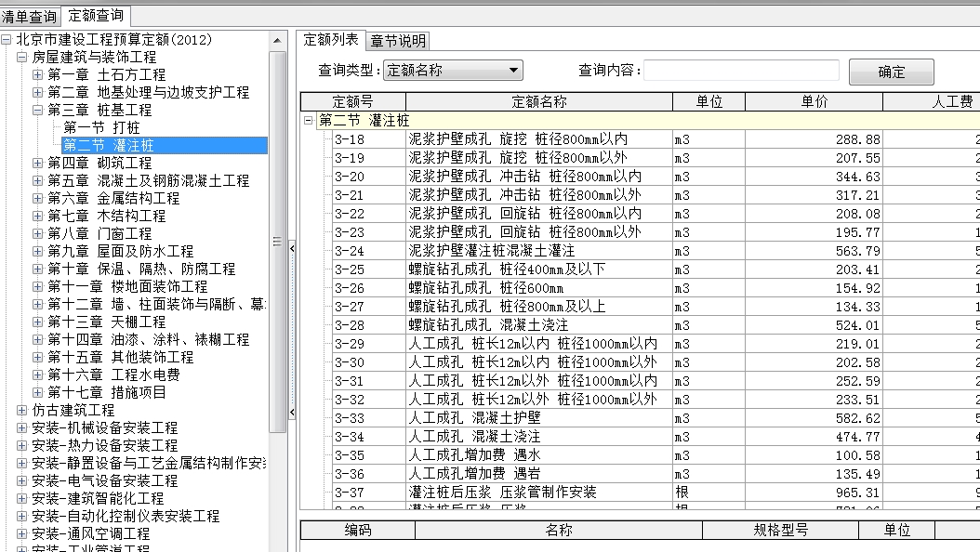Expand 第九章 屋面及防水工程
Screen dimensions: 980x552
(37, 251)
